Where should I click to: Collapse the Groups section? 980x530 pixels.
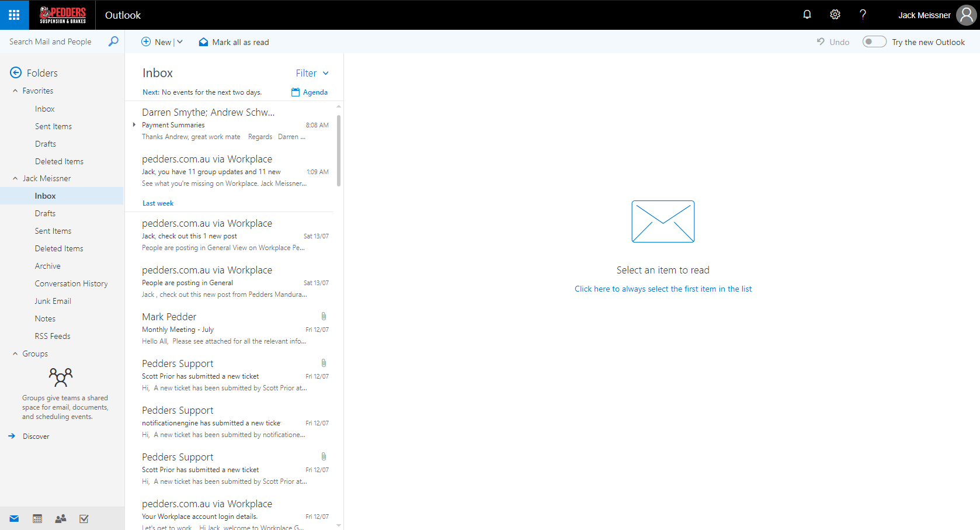click(15, 354)
